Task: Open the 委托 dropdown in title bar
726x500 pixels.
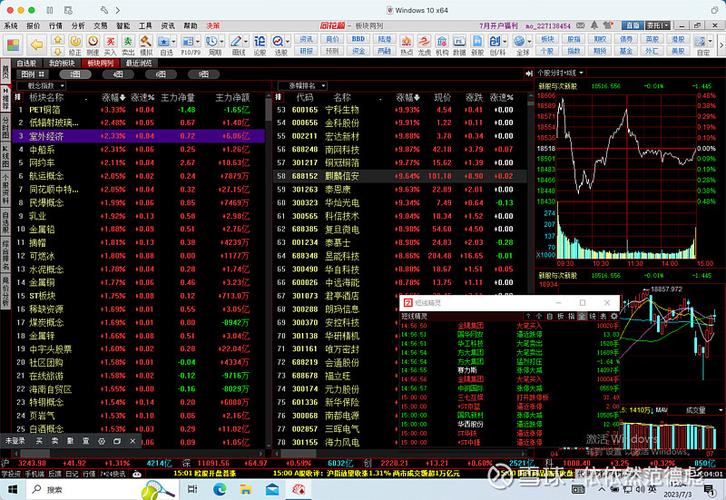Action: (658, 25)
